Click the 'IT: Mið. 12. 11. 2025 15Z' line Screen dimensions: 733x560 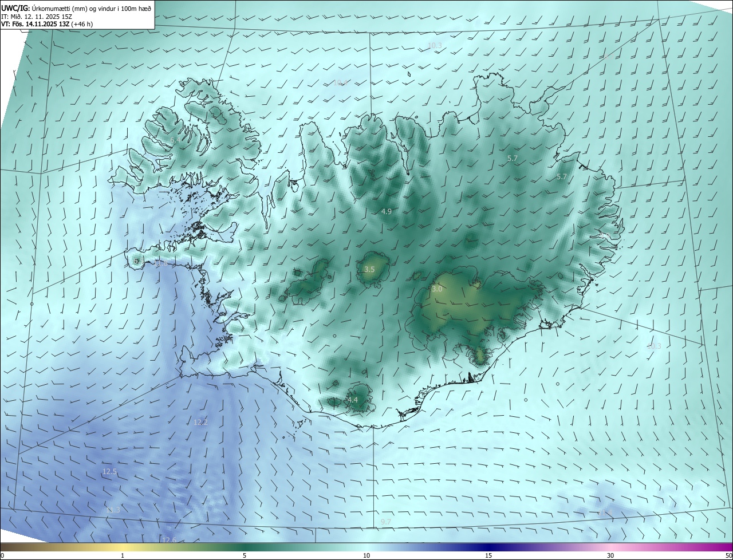37,16
